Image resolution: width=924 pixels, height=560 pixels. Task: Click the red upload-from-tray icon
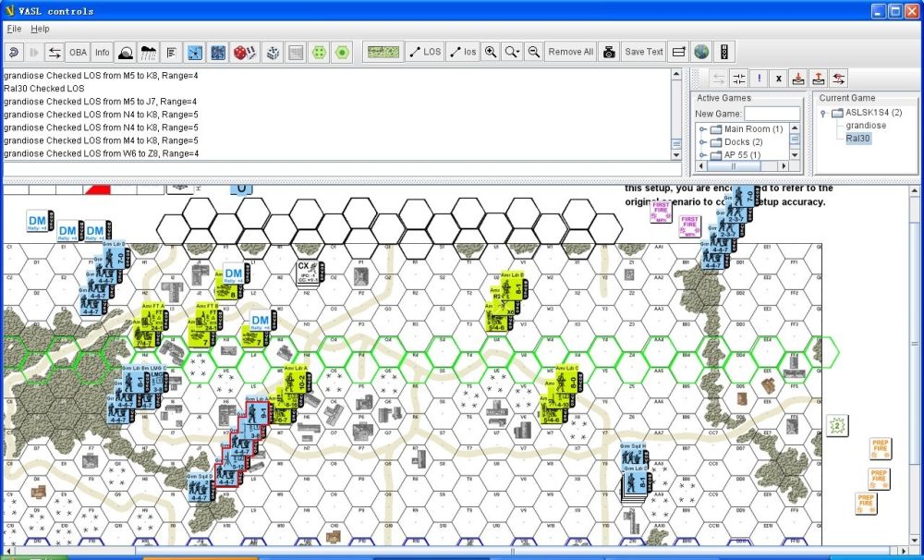point(818,79)
